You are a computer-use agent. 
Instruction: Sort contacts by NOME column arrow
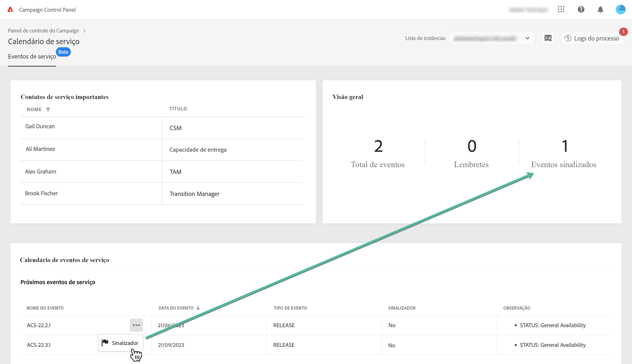point(48,110)
